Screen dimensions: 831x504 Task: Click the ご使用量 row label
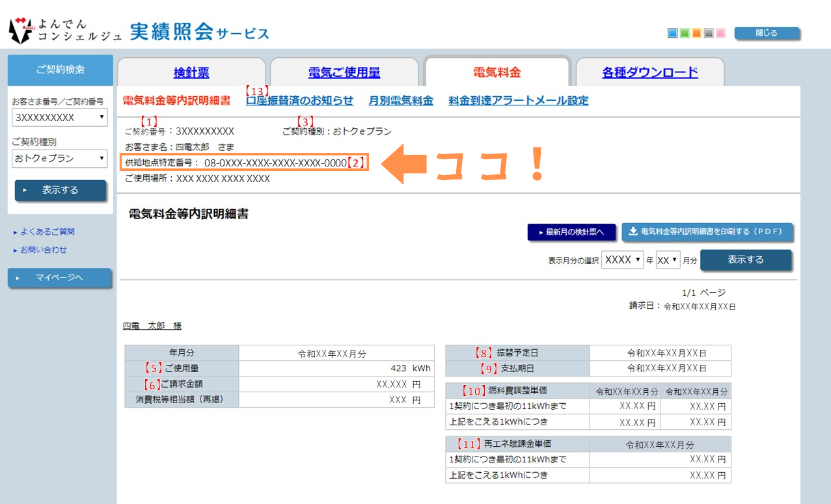pos(182,368)
